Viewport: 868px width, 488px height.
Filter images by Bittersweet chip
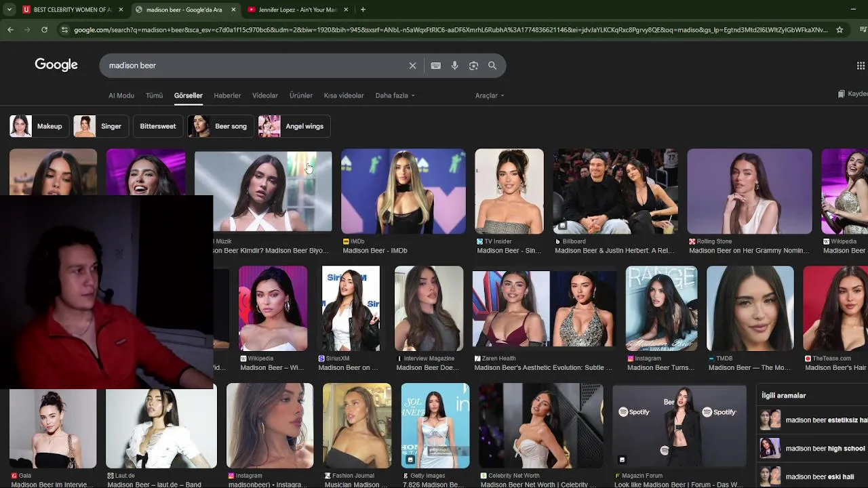(x=158, y=126)
